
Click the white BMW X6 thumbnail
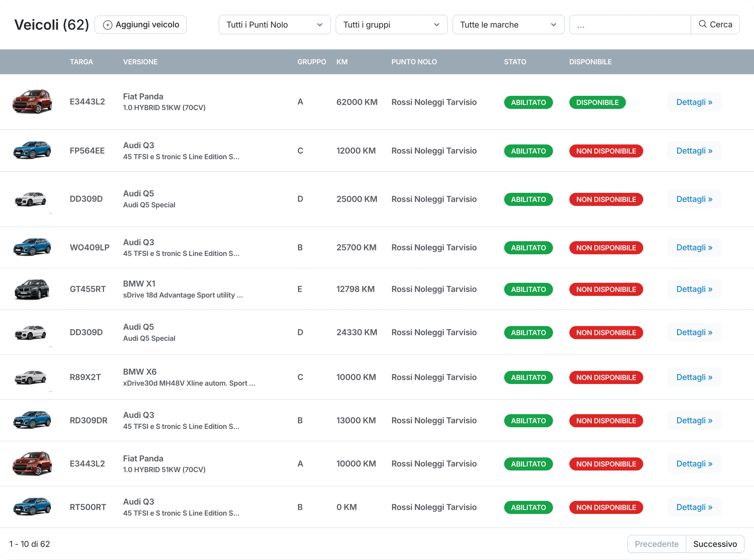[x=31, y=377]
